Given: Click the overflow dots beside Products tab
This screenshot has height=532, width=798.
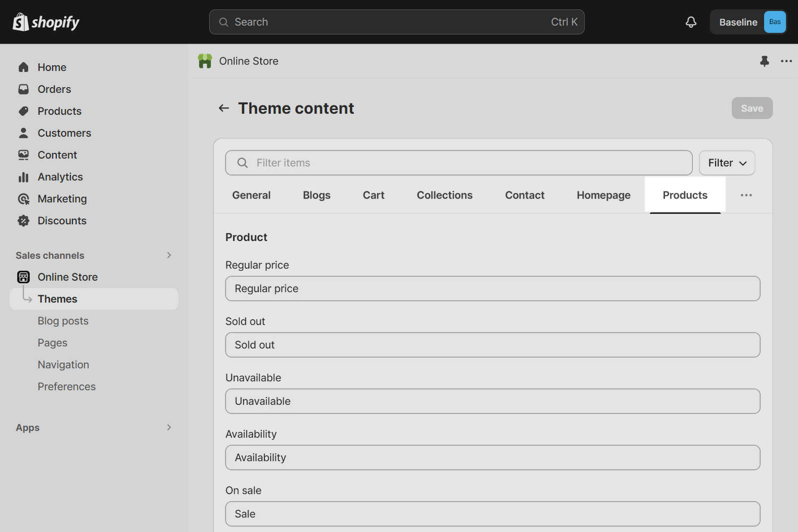Looking at the screenshot, I should 746,195.
